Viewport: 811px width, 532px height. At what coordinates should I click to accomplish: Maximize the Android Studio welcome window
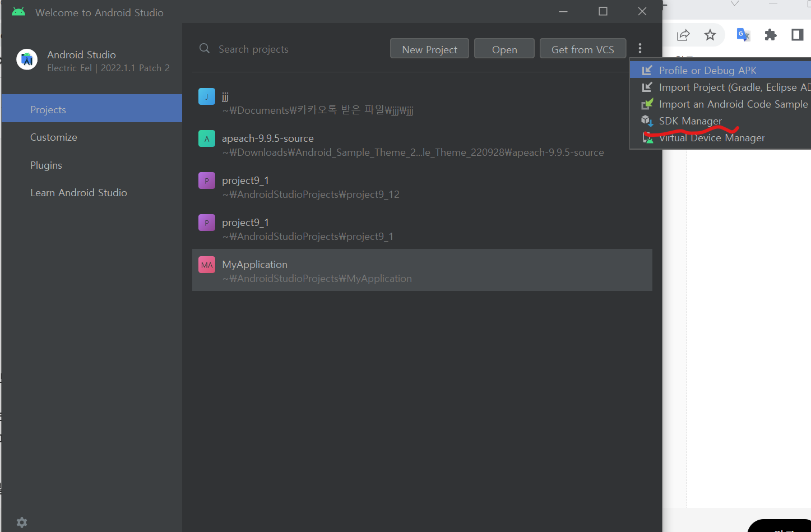(603, 11)
